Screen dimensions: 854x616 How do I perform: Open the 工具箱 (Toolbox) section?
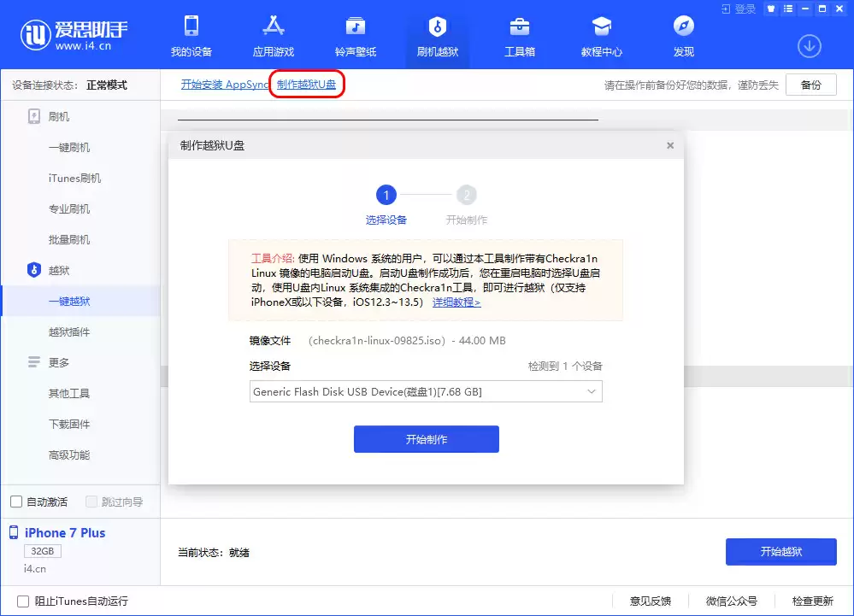tap(520, 36)
